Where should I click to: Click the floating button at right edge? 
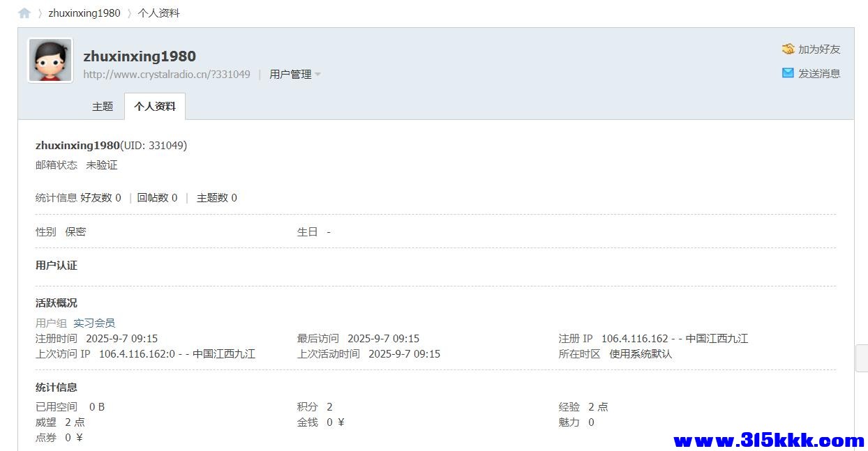862,358
